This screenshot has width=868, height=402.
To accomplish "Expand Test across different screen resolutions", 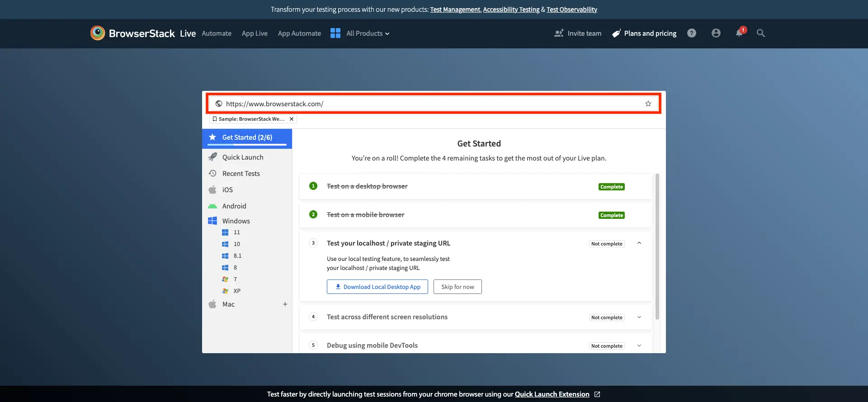I will pyautogui.click(x=639, y=317).
